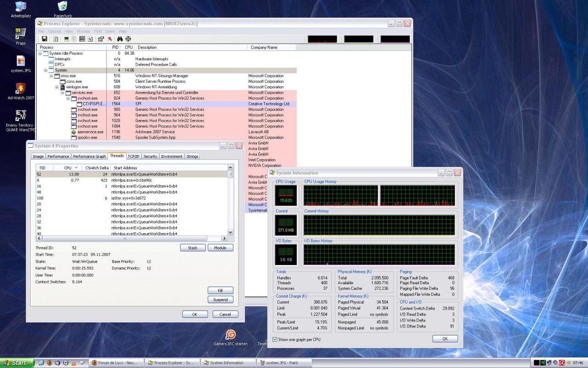The width and height of the screenshot is (588, 368).
Task: Open the Find menu
Action: coord(97,31)
